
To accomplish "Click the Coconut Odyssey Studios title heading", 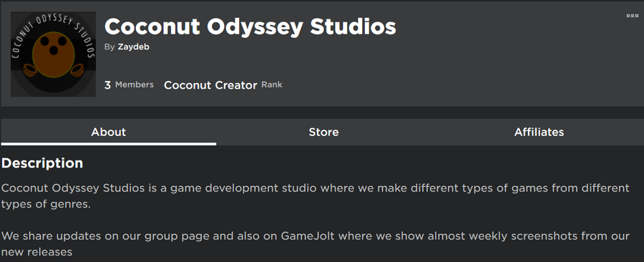I will point(250,26).
